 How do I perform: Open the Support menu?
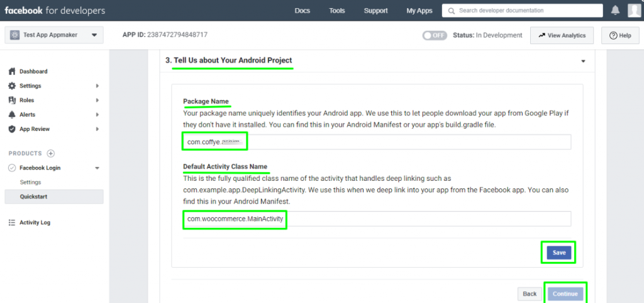click(x=376, y=11)
